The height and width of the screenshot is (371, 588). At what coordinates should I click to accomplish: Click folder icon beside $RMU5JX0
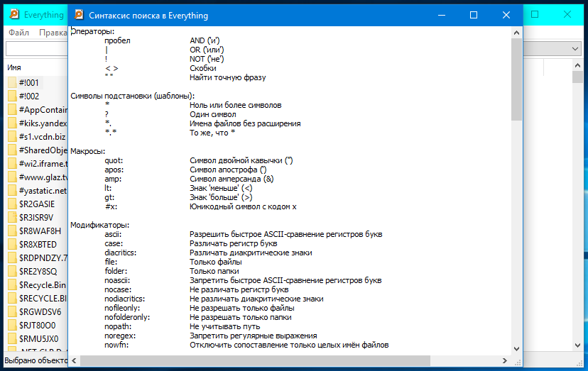tap(12, 339)
